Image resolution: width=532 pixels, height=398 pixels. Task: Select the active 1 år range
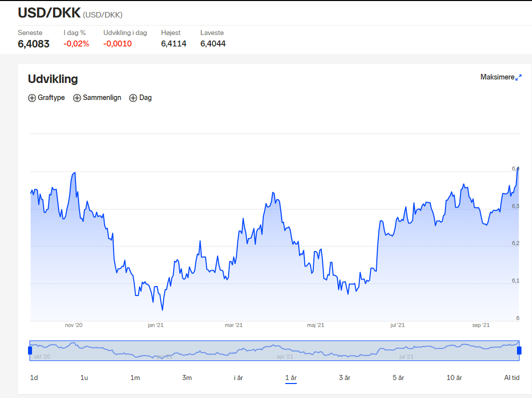pos(291,377)
